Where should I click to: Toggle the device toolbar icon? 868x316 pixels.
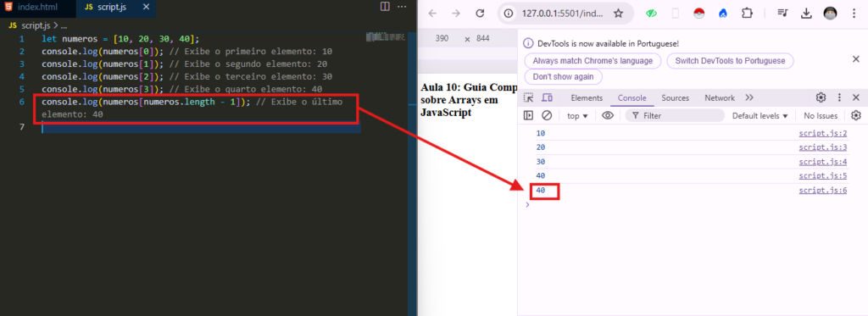click(x=547, y=98)
